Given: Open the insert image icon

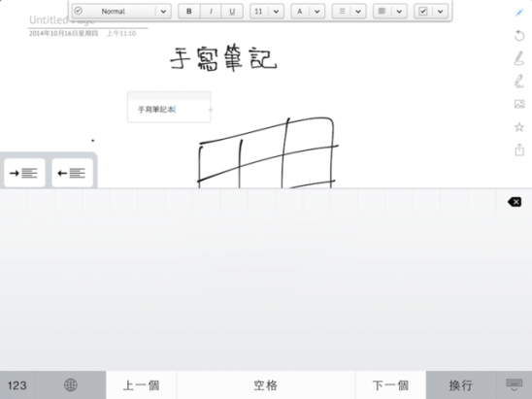Looking at the screenshot, I should click(x=519, y=104).
